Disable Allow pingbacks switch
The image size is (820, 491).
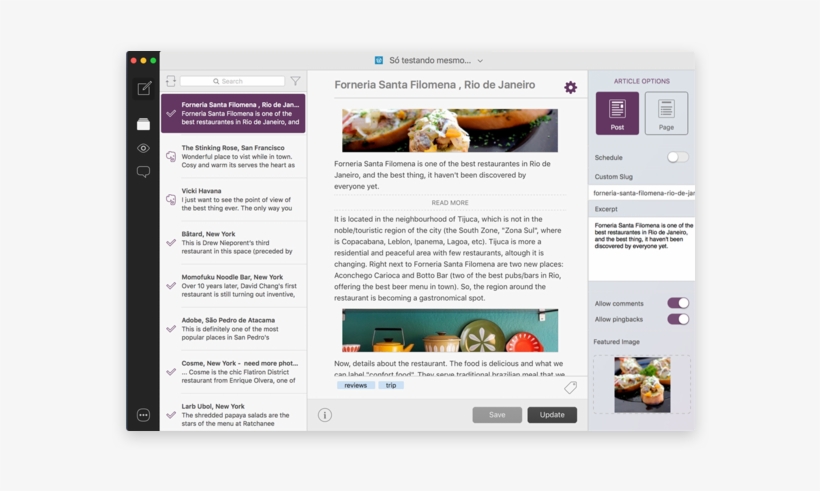pyautogui.click(x=678, y=319)
